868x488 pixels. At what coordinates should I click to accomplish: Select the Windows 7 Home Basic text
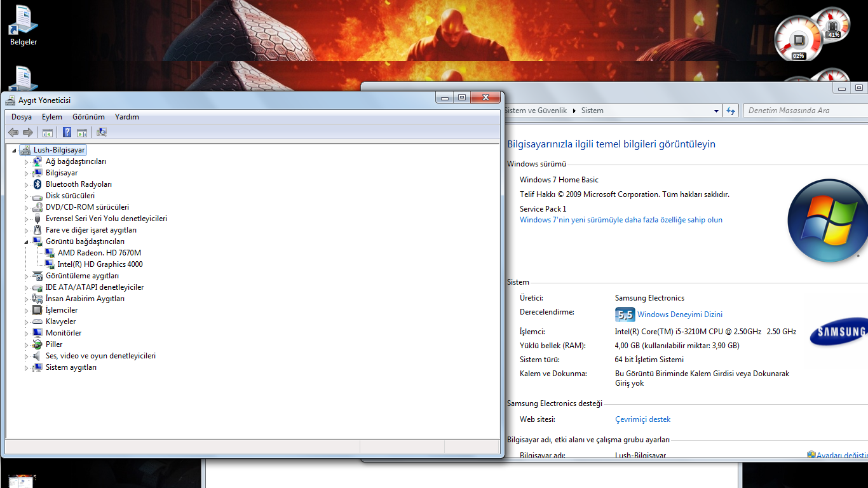[559, 180]
